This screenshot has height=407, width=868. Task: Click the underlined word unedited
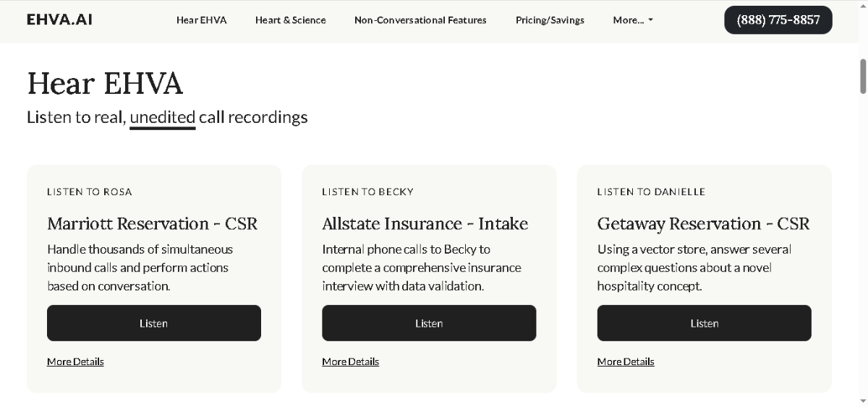[x=163, y=117]
